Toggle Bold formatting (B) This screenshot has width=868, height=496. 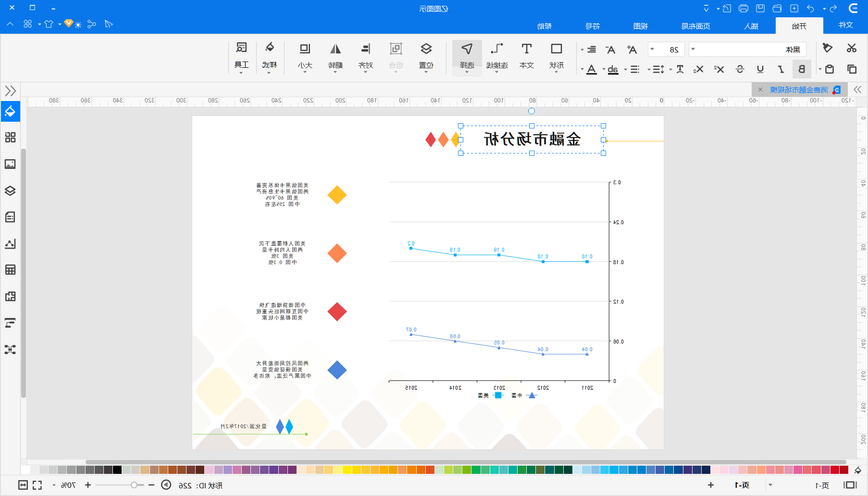[x=802, y=69]
